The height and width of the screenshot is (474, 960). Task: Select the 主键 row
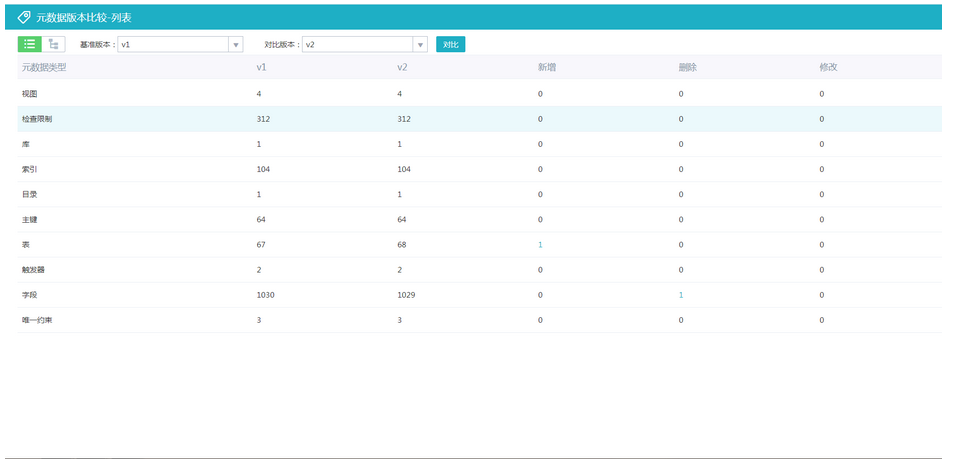click(x=30, y=220)
